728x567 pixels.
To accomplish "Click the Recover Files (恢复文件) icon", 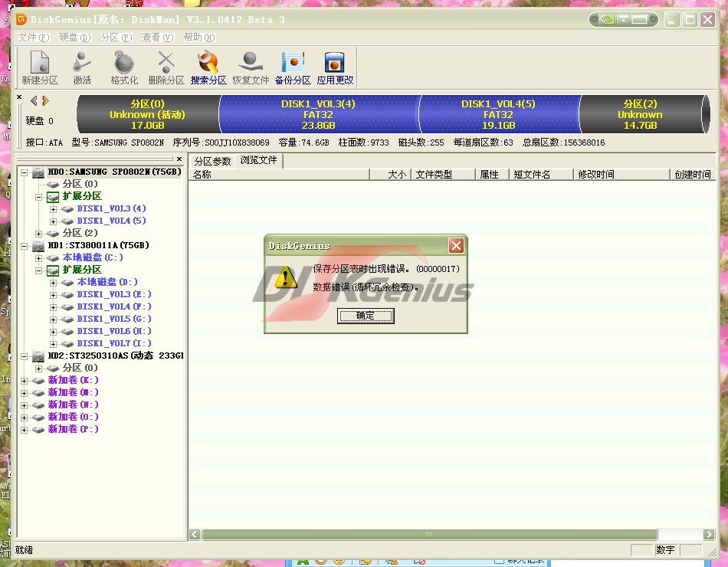I will [x=251, y=67].
